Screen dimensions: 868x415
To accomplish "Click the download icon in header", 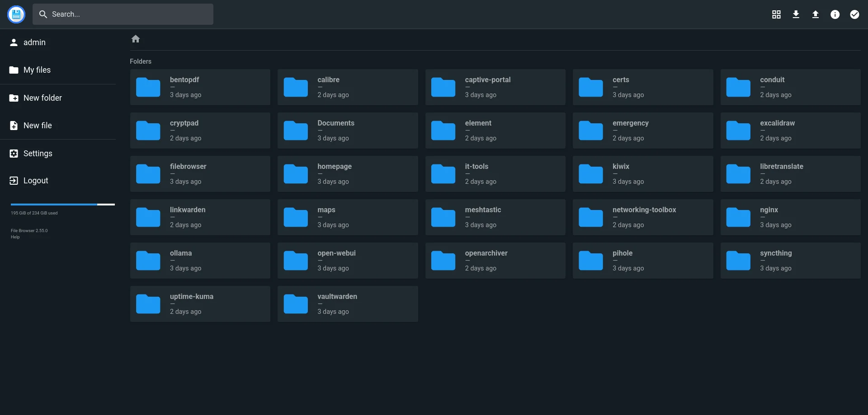I will [796, 14].
